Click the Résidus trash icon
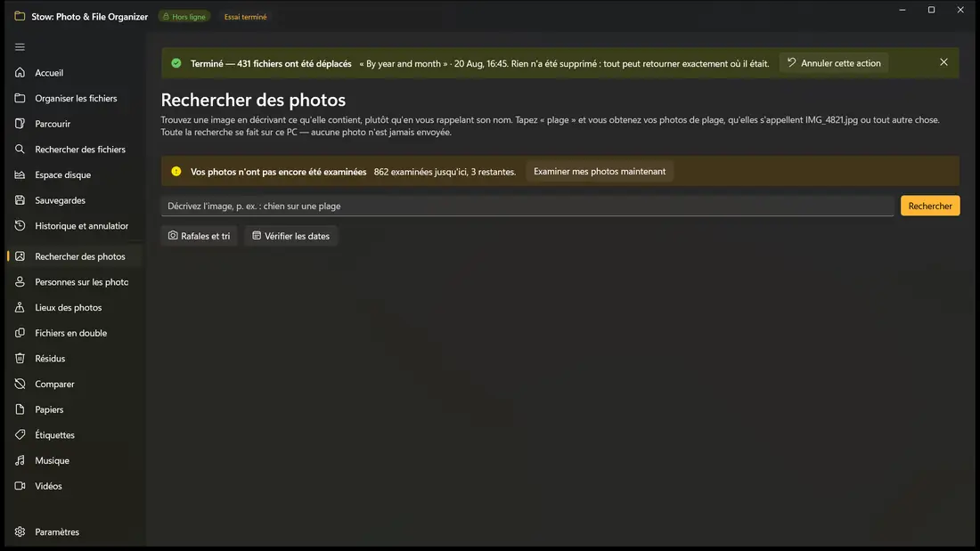980x551 pixels. [20, 359]
